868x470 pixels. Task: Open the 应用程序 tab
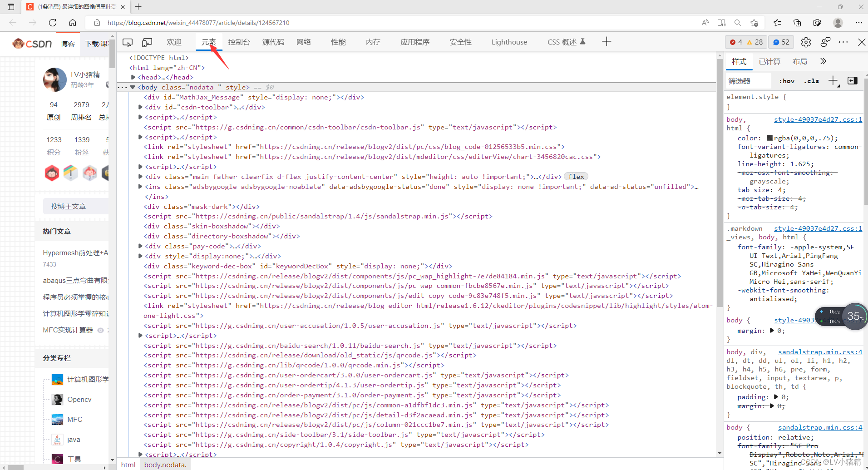pos(415,42)
